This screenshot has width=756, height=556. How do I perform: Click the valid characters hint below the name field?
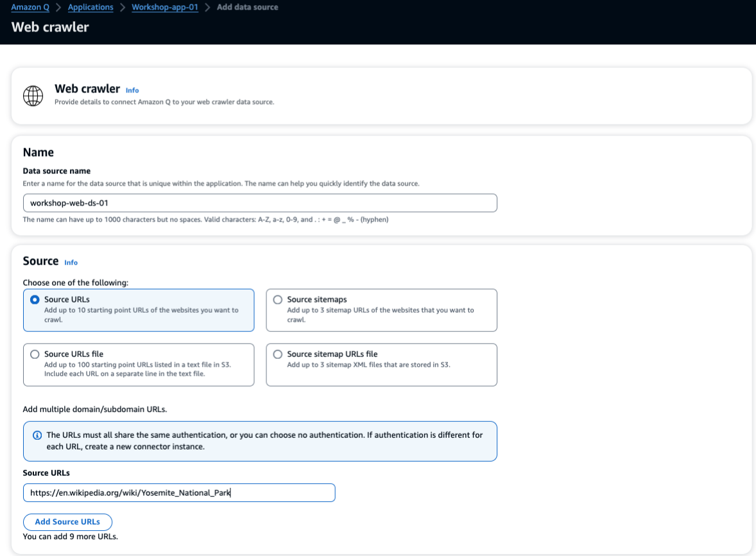coord(205,220)
